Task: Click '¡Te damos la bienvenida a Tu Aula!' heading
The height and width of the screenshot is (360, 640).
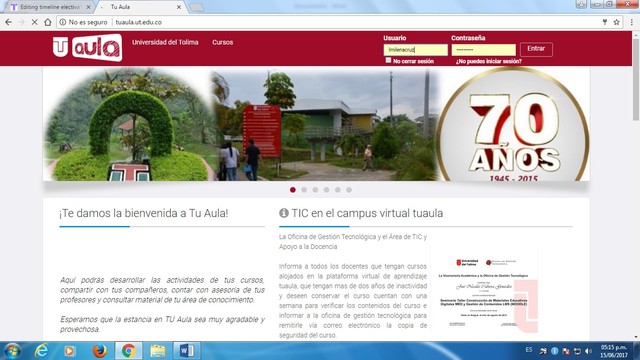Action: [144, 213]
